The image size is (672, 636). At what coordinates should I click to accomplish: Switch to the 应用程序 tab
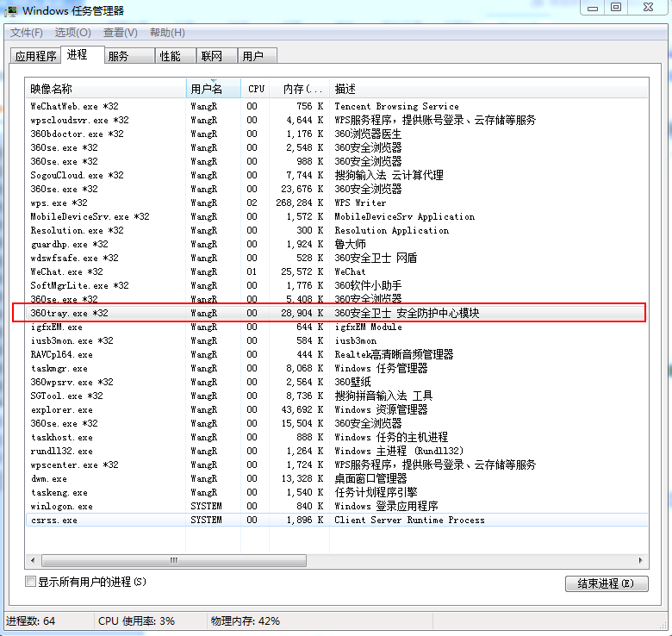[36, 56]
